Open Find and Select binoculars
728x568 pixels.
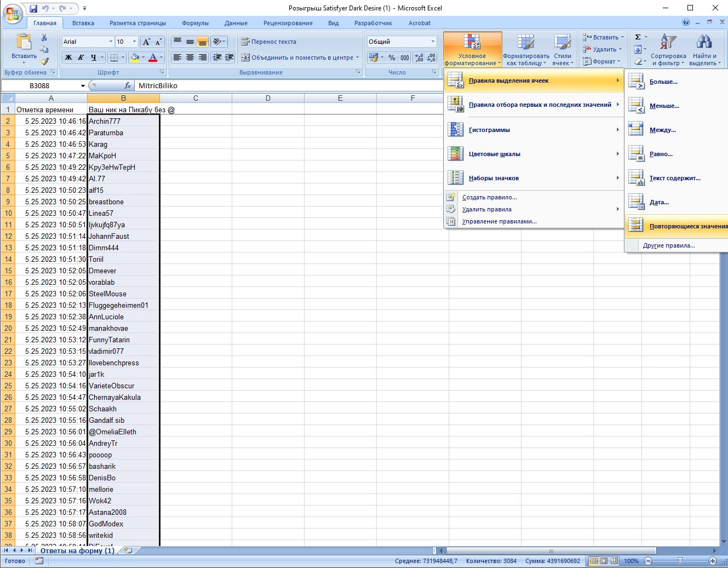coord(704,49)
